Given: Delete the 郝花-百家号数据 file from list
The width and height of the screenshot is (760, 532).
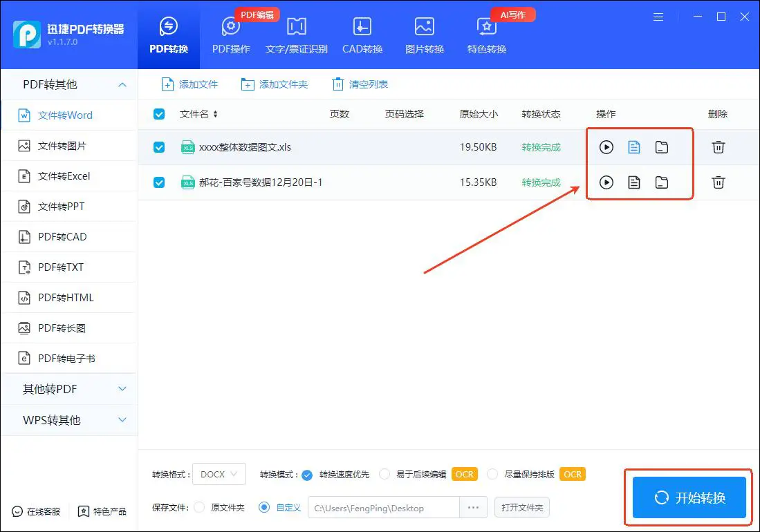Looking at the screenshot, I should (719, 182).
